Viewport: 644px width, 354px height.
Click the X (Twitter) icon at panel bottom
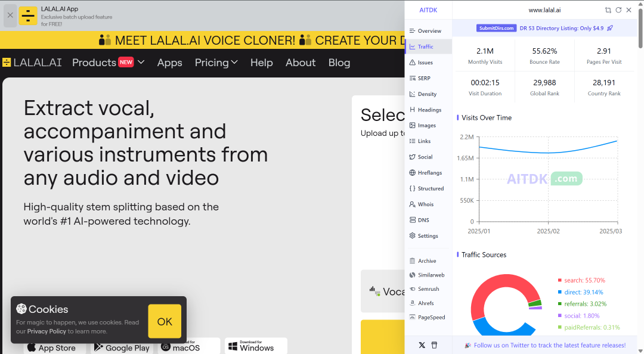click(422, 345)
